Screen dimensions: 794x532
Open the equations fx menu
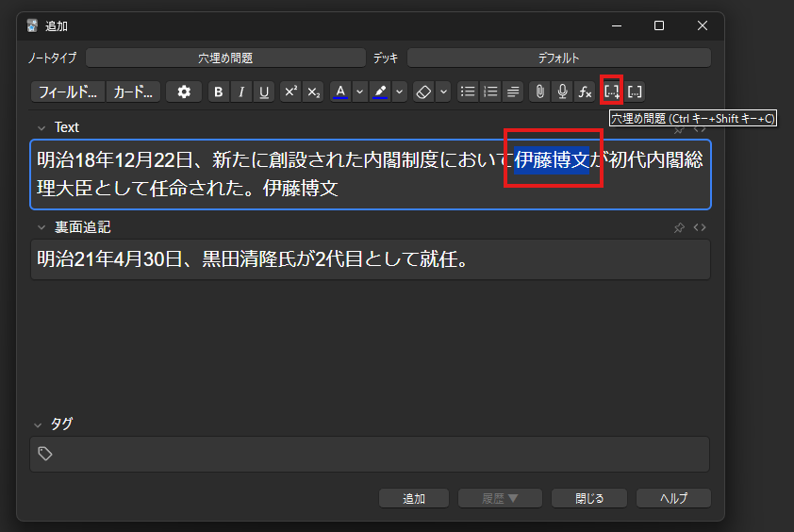[585, 91]
